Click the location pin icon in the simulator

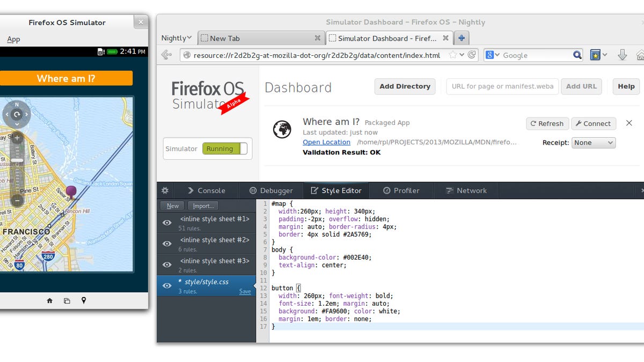coord(84,301)
